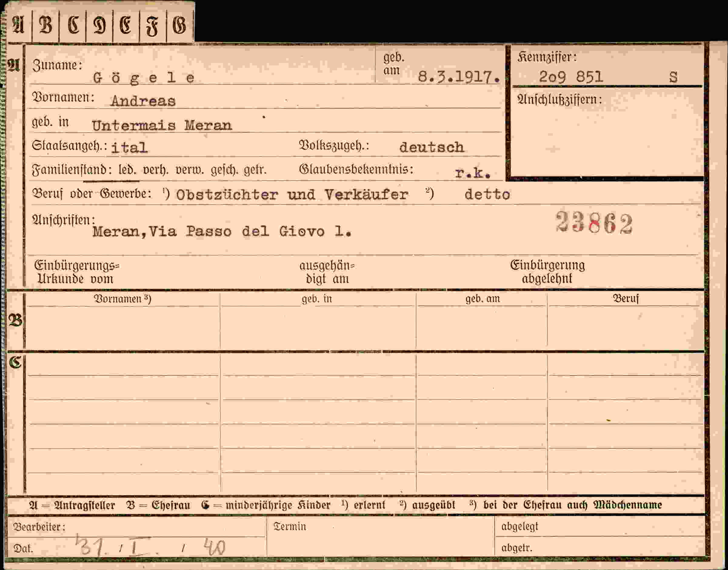
Task: Click the 'detto' practiced occupation entry
Action: tap(487, 194)
